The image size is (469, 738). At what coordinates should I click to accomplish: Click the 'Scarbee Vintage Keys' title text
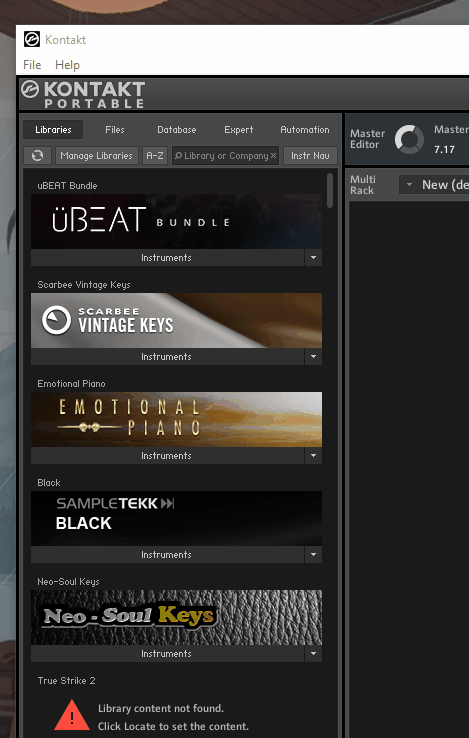coord(84,285)
